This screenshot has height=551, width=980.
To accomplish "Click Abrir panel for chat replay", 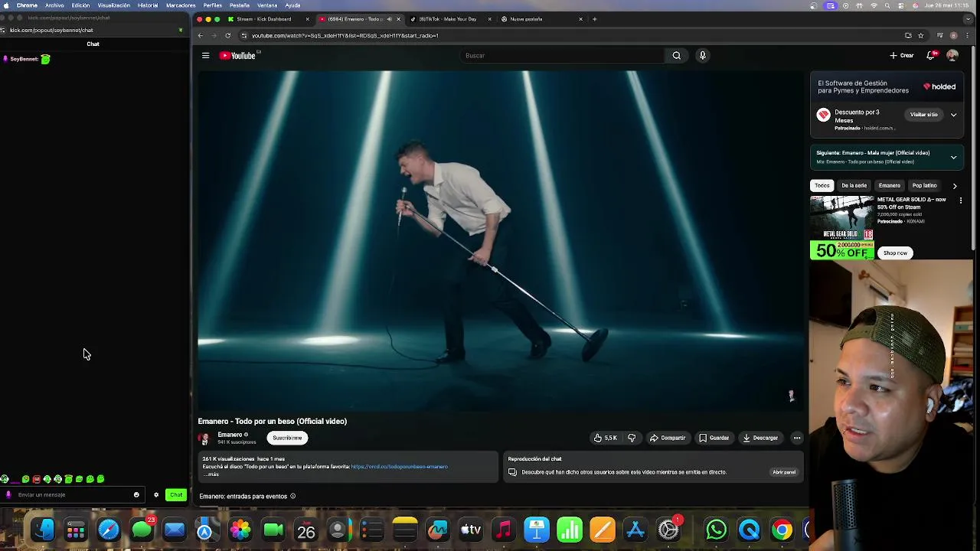I will [x=784, y=472].
